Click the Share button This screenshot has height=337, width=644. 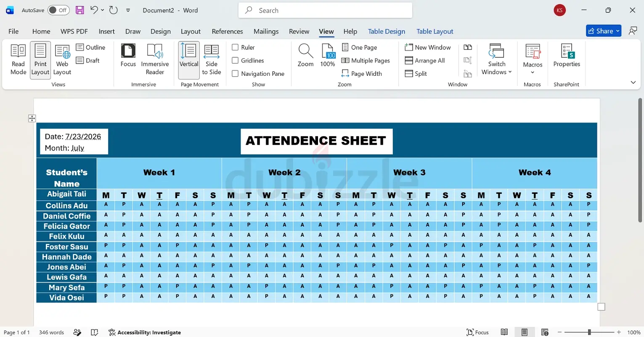[604, 31]
